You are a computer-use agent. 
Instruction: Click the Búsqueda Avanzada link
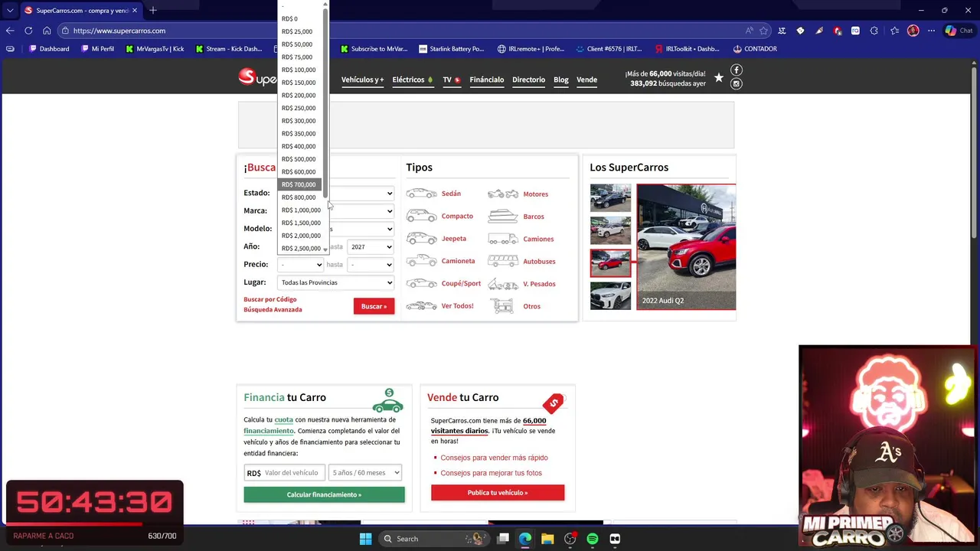273,309
